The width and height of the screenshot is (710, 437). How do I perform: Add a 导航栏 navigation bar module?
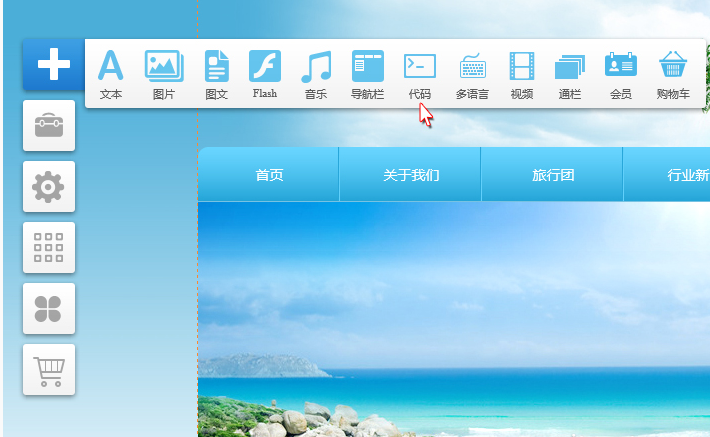coord(367,73)
